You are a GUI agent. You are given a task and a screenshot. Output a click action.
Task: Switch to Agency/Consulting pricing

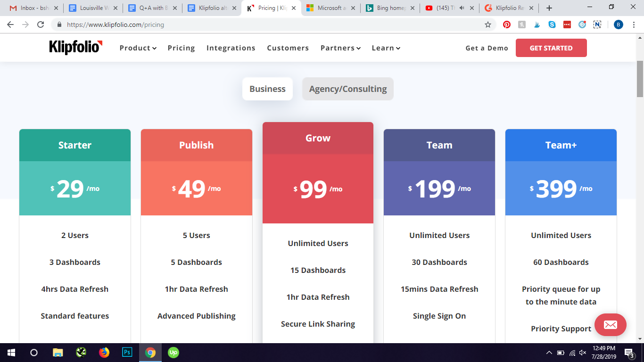click(348, 89)
